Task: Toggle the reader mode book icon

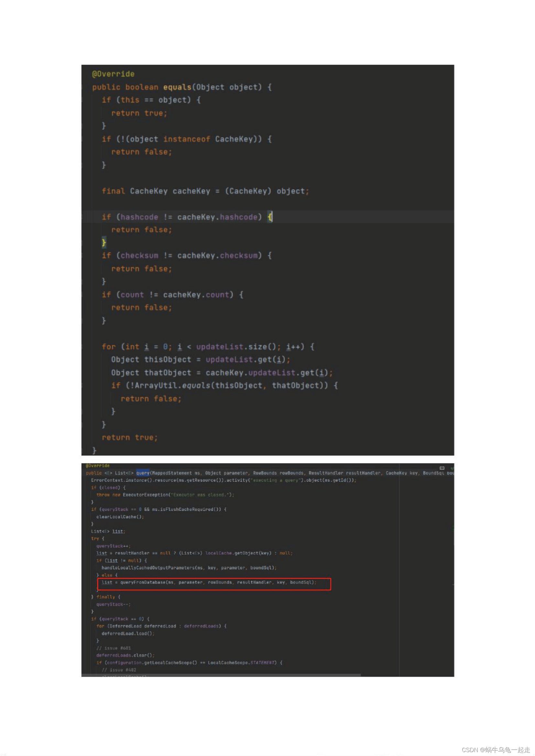Action: [x=442, y=468]
